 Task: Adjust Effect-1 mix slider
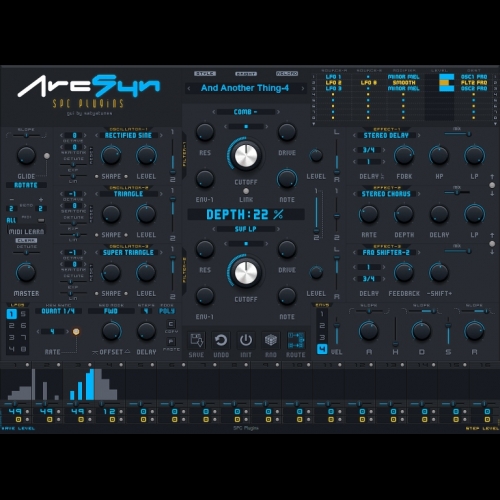(x=458, y=134)
